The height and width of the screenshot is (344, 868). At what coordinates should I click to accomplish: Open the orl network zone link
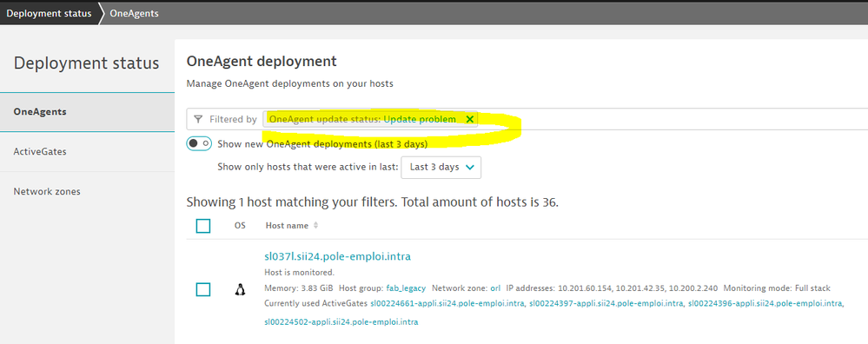[495, 288]
